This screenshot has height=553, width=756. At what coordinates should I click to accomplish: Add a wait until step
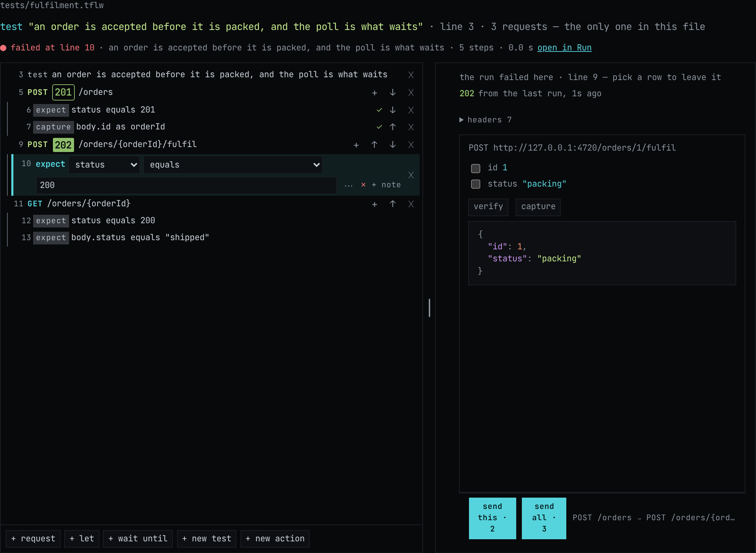point(138,539)
